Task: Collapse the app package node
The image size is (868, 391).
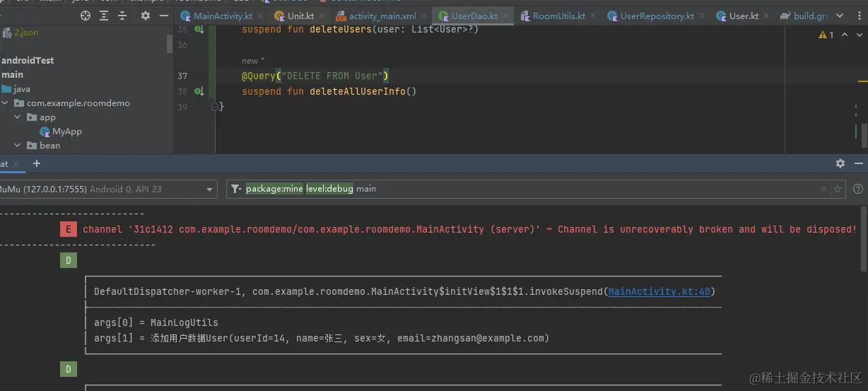Action: [18, 117]
